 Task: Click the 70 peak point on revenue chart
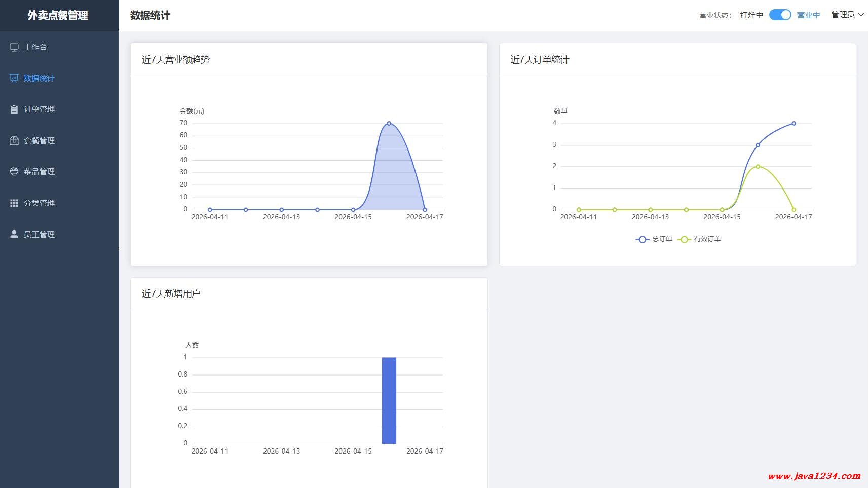click(389, 123)
